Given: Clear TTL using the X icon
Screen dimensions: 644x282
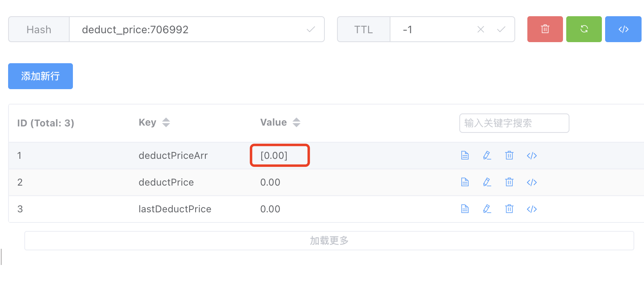Looking at the screenshot, I should click(x=480, y=29).
